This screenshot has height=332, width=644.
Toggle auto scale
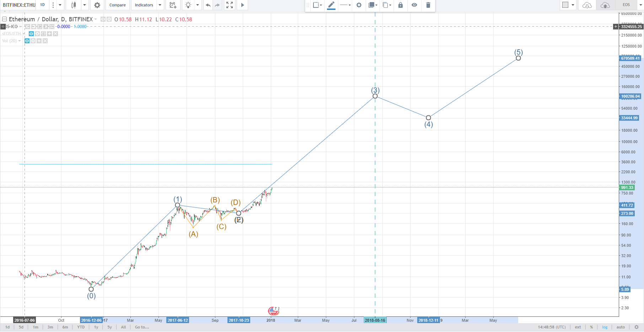(x=621, y=327)
